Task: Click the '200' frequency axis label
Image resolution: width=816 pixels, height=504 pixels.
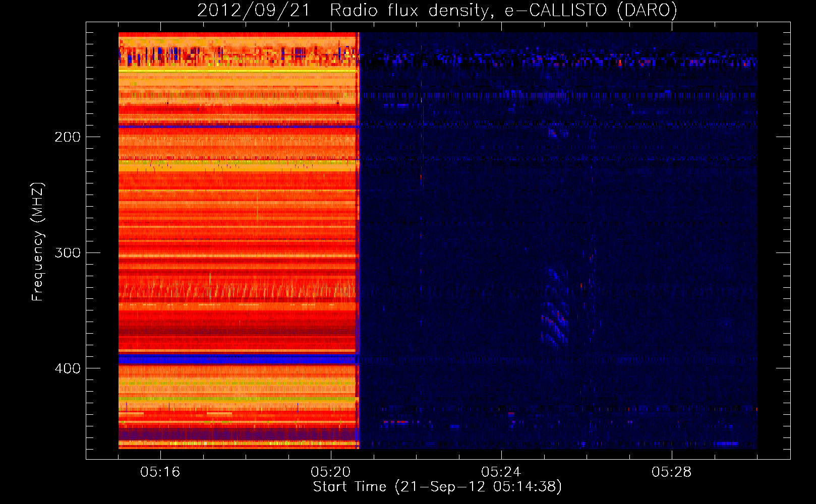Action: coord(68,137)
